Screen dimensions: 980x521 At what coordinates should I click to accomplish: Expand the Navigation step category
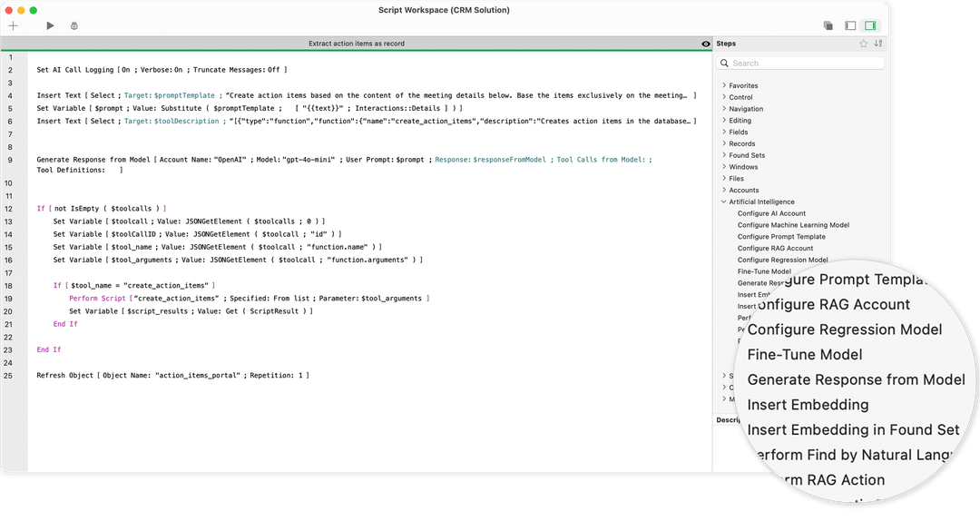pos(724,109)
